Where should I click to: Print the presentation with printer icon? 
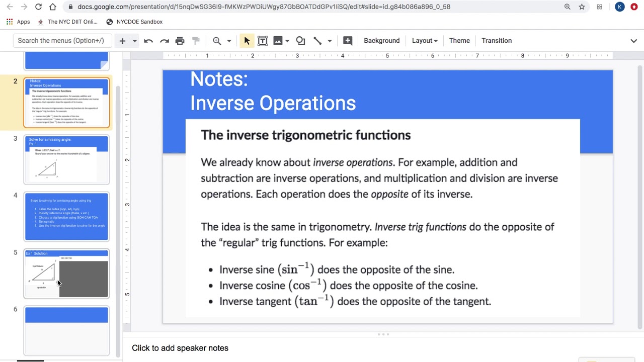pos(180,41)
